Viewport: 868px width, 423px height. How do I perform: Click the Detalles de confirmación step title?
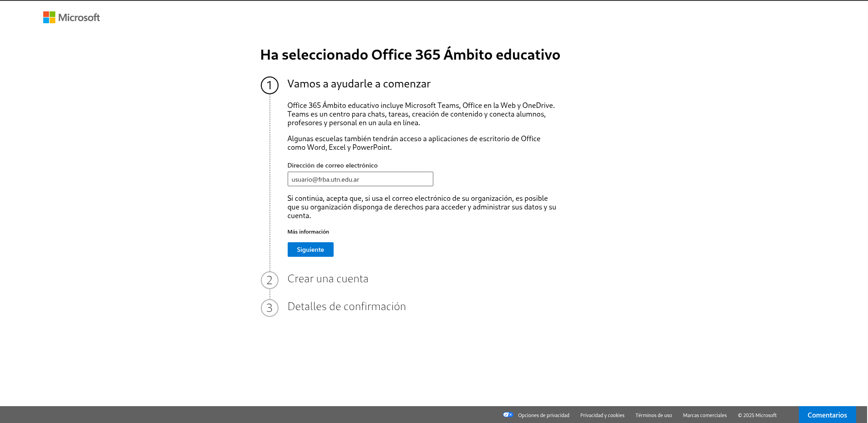346,306
